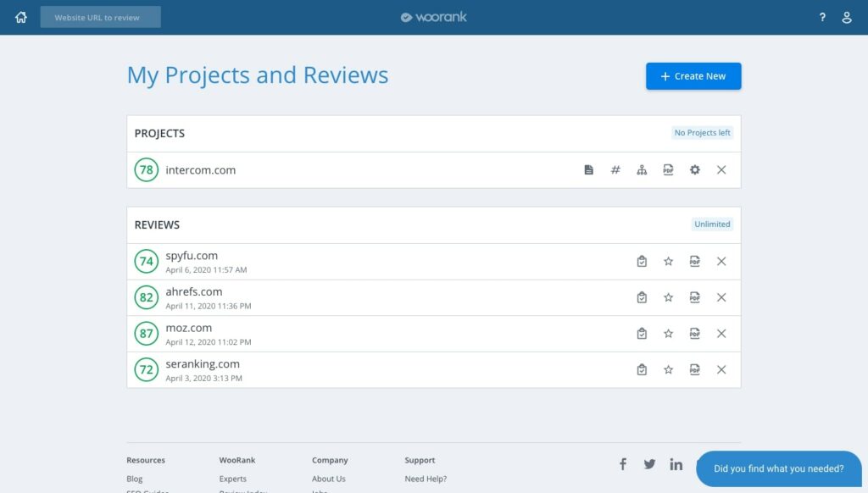Open the Experts footer link

233,479
